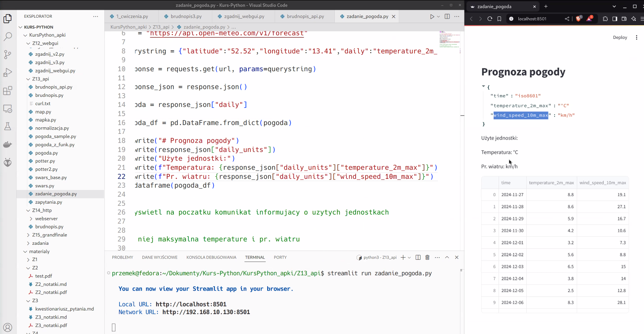Open the KONSOLA DEBUGOWANIA panel tab

(x=211, y=257)
